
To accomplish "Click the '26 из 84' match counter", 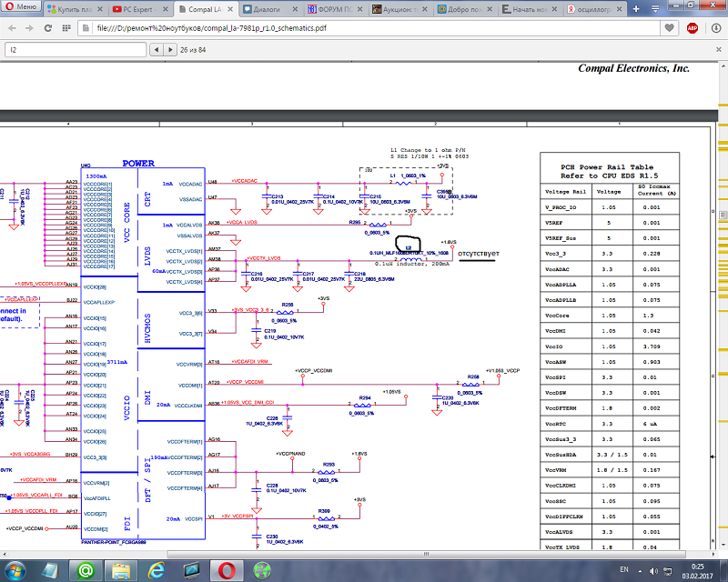I will (x=193, y=50).
